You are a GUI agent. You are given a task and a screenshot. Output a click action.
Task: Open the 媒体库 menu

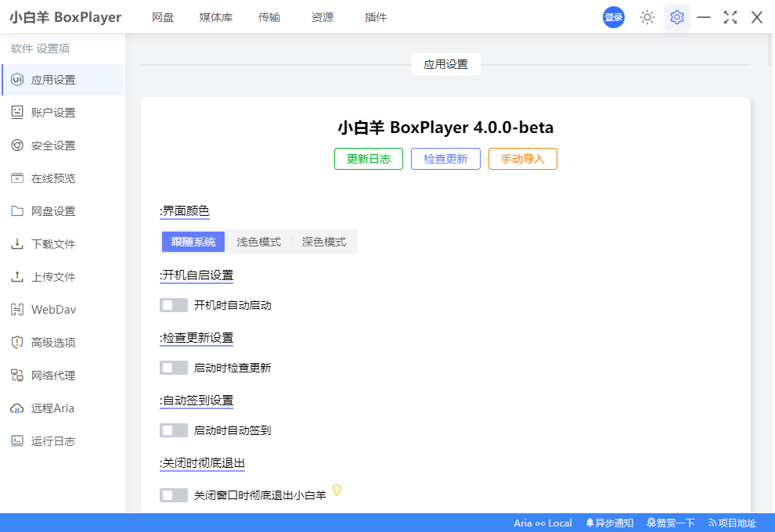click(x=215, y=16)
